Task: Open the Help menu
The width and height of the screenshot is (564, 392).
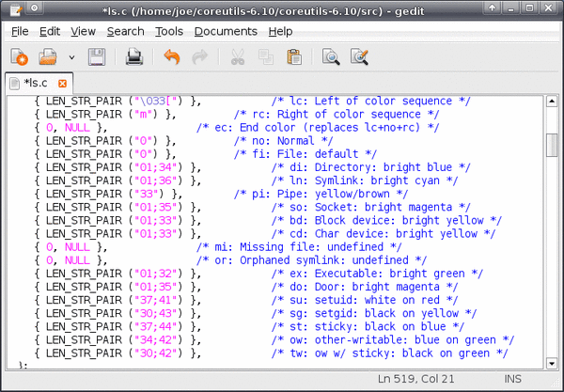Action: [280, 32]
